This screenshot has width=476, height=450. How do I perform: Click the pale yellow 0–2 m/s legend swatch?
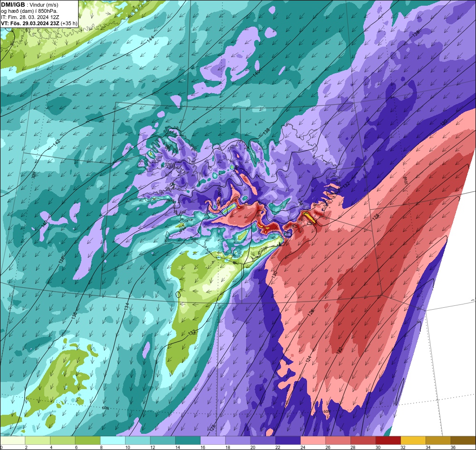tap(13, 440)
